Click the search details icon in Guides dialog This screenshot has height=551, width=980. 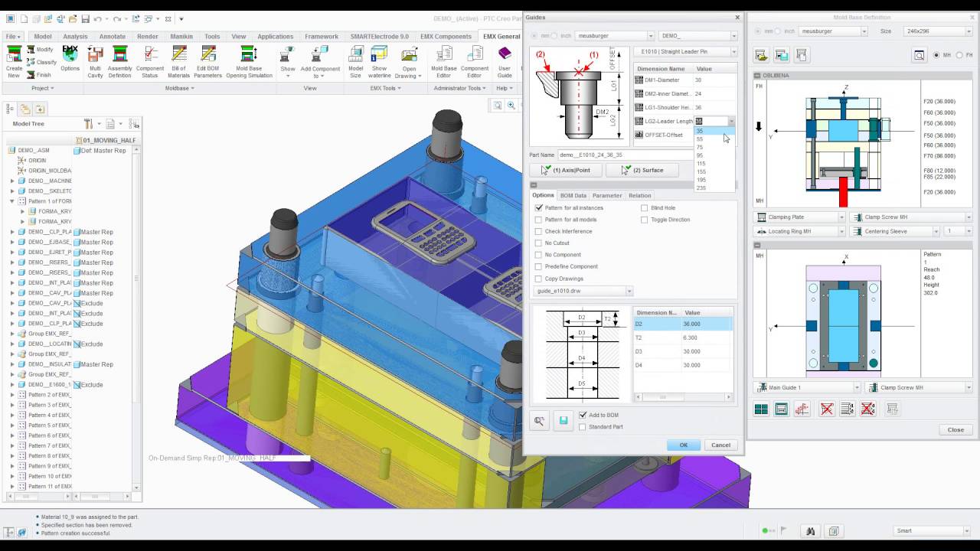[540, 421]
